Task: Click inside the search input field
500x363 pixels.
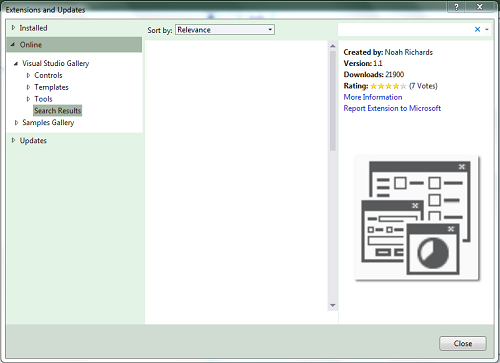Action: [405, 30]
